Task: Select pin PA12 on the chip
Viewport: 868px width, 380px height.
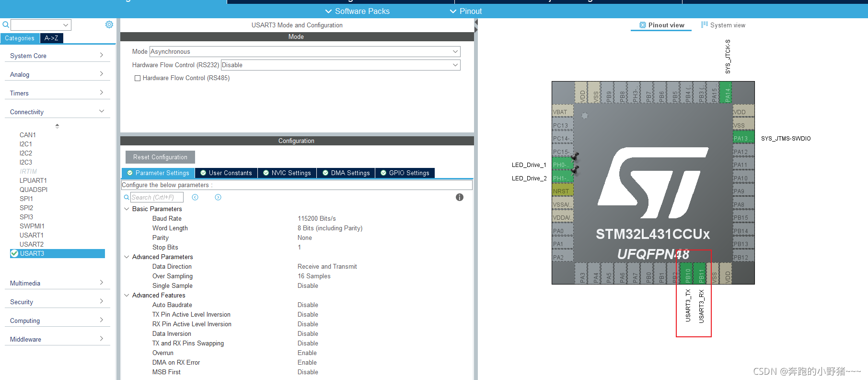Action: coord(743,152)
